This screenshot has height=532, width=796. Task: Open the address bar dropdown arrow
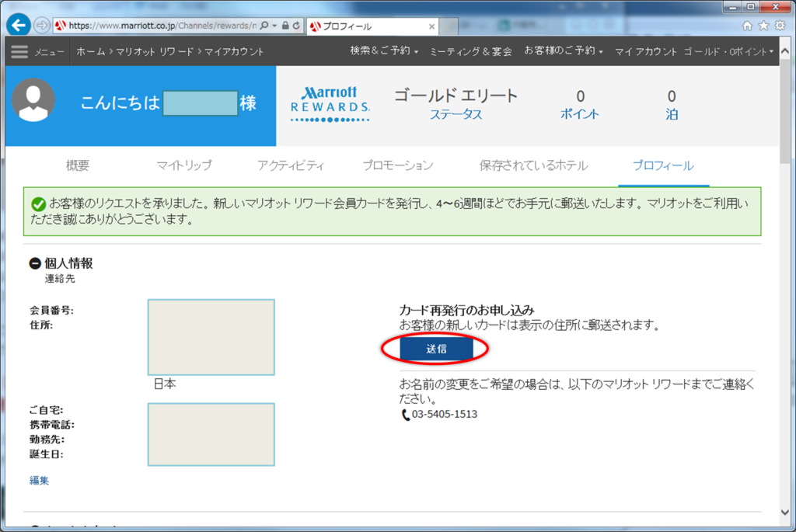pyautogui.click(x=274, y=26)
